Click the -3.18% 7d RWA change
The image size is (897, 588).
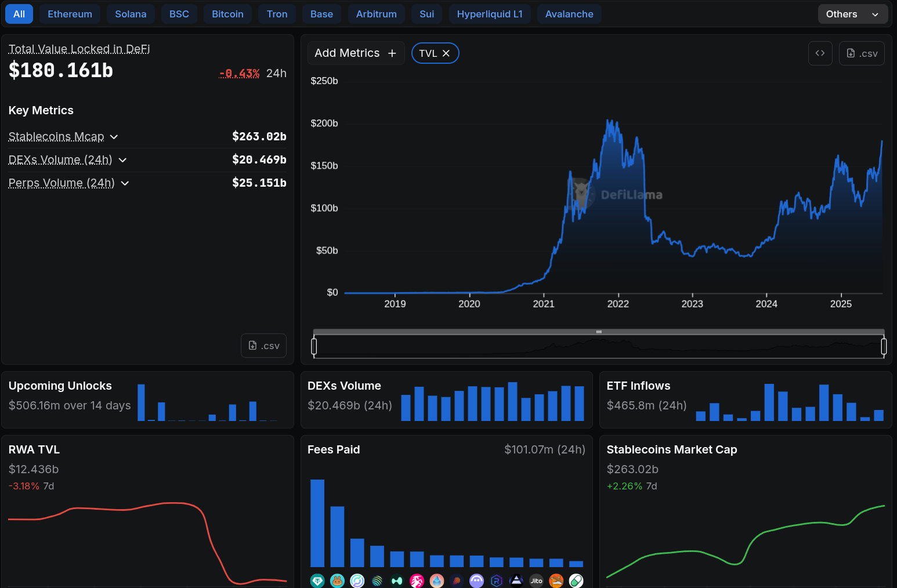pyautogui.click(x=31, y=486)
